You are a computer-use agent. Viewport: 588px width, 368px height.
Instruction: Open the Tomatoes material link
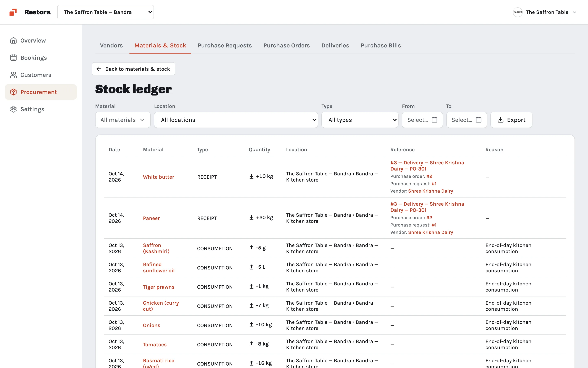155,345
